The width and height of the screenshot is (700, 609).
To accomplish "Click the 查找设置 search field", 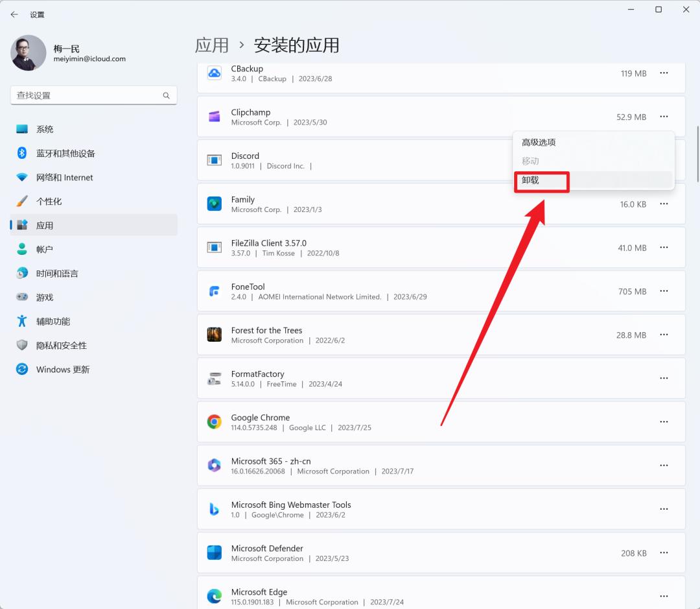I will [x=93, y=95].
